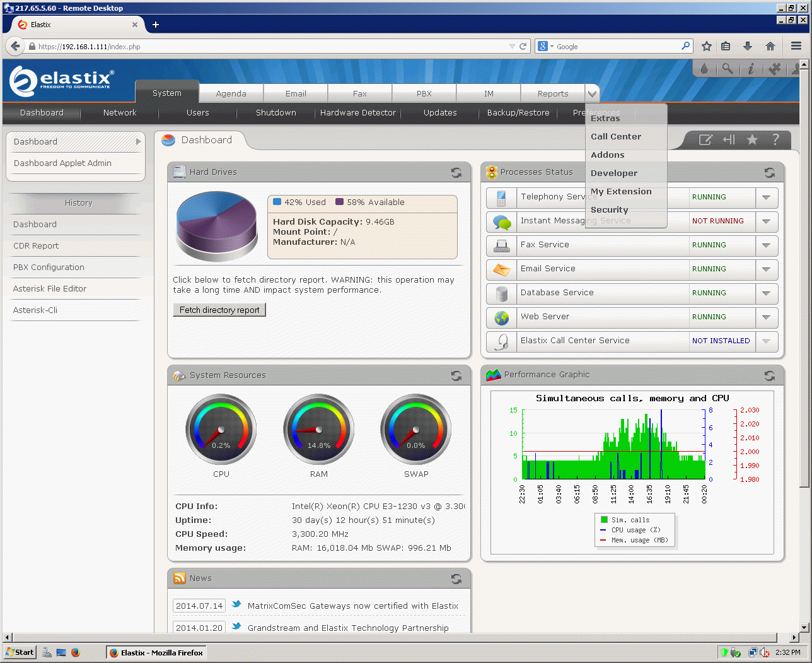Open CDR Report from History
The width and height of the screenshot is (812, 663).
coord(36,246)
